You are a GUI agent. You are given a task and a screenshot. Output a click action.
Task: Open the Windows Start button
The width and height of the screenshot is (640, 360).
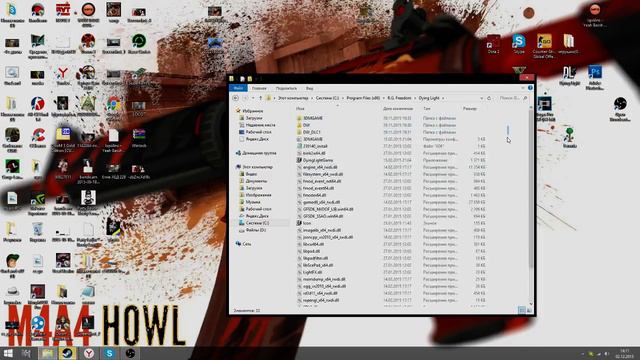(8, 353)
